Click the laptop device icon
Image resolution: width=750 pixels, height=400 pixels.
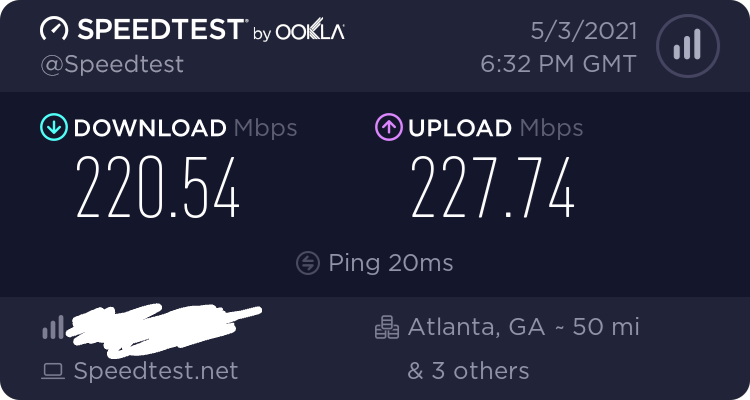53,371
